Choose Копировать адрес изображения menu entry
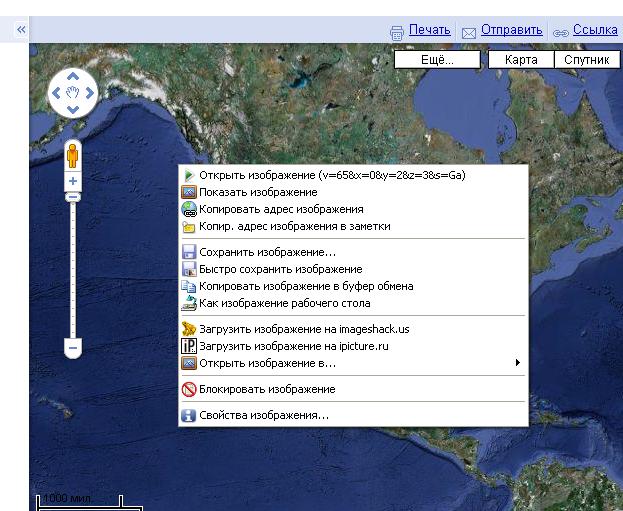The image size is (623, 511). click(x=280, y=210)
